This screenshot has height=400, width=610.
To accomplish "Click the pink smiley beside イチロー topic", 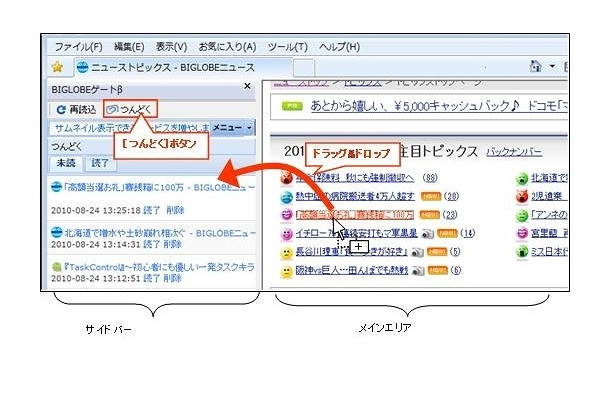I will [286, 233].
